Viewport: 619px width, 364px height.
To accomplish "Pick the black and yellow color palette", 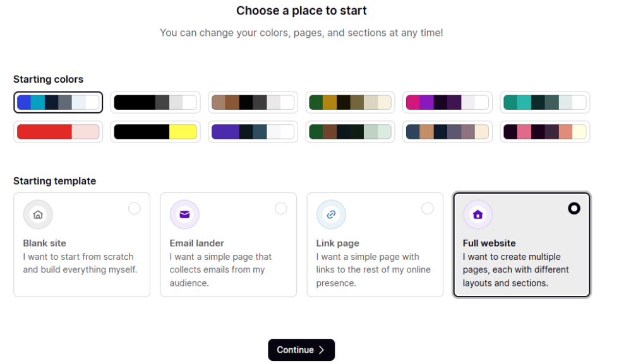I will tap(155, 132).
